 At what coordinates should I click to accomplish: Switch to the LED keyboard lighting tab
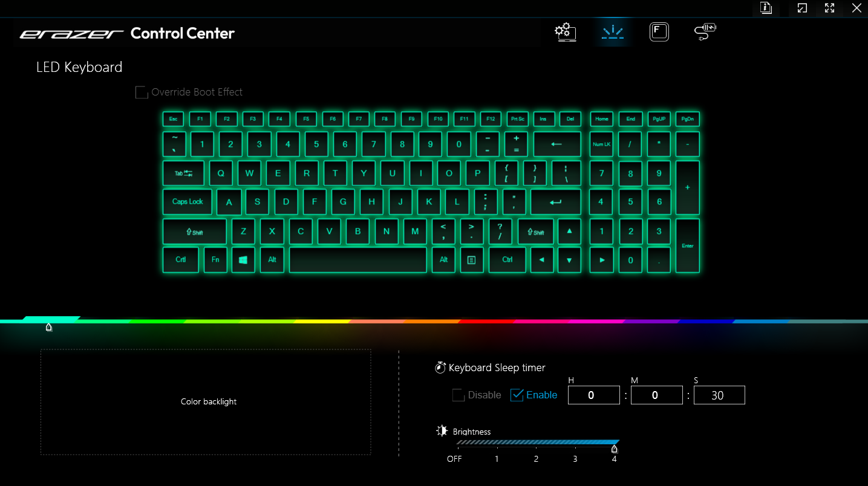pyautogui.click(x=613, y=32)
